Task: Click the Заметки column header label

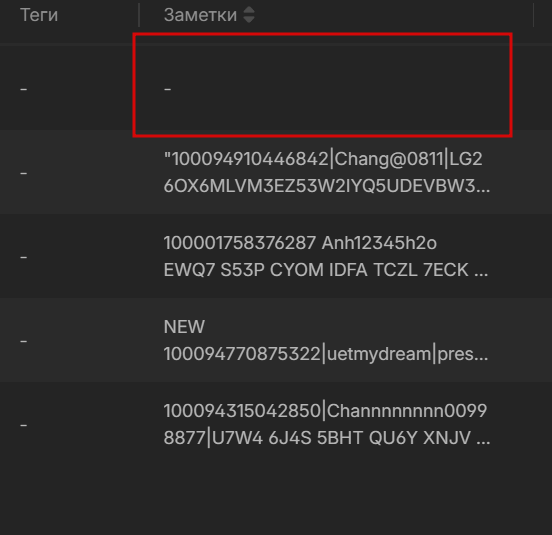Action: [200, 15]
